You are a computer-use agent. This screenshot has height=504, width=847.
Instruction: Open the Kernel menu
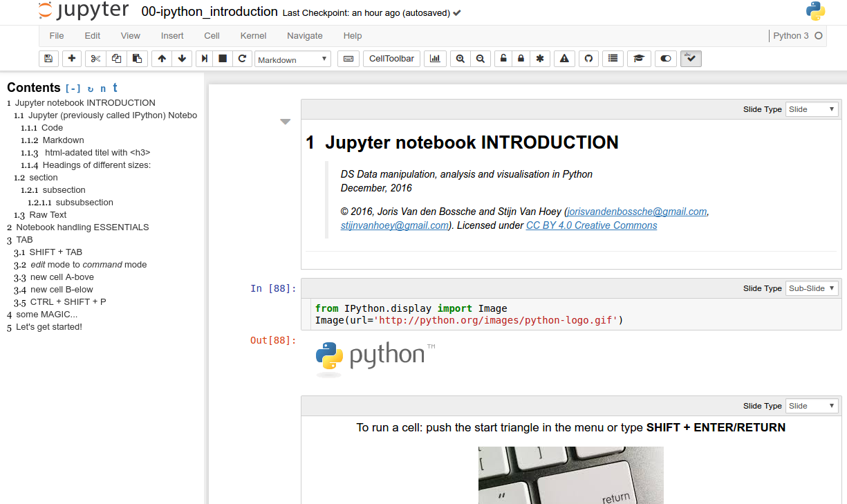253,36
